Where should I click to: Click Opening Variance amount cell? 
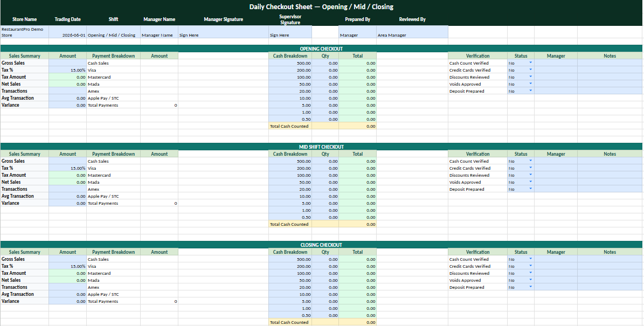pyautogui.click(x=68, y=105)
